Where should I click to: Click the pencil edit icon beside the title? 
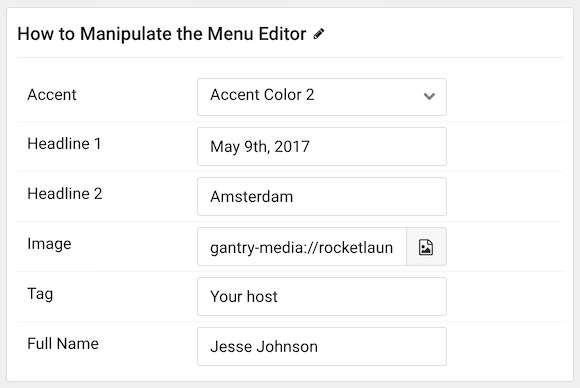318,34
